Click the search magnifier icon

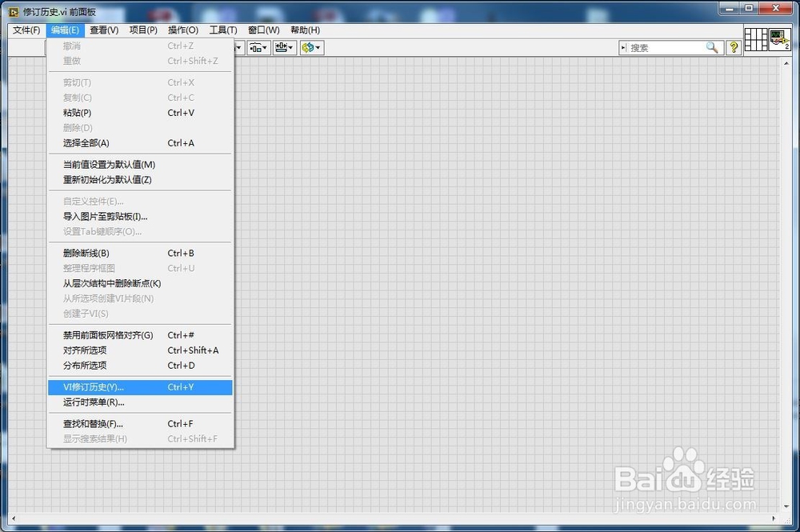coord(713,47)
